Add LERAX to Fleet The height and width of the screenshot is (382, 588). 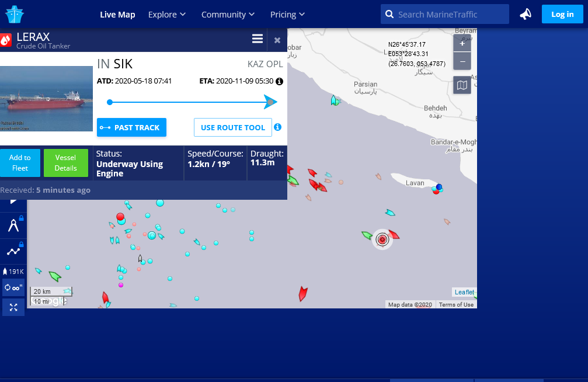[x=20, y=163]
